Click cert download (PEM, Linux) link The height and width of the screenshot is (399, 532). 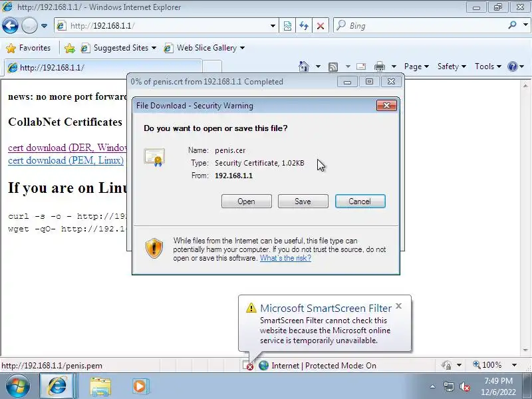pyautogui.click(x=66, y=160)
